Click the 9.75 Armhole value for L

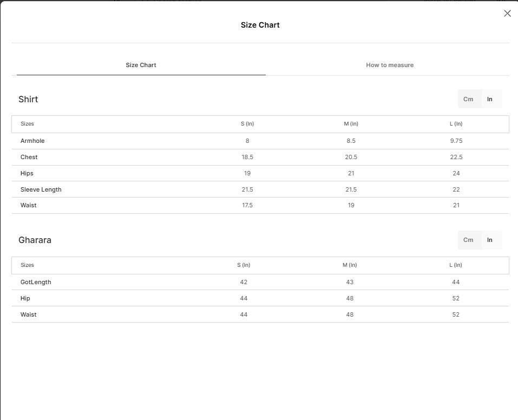click(x=456, y=141)
